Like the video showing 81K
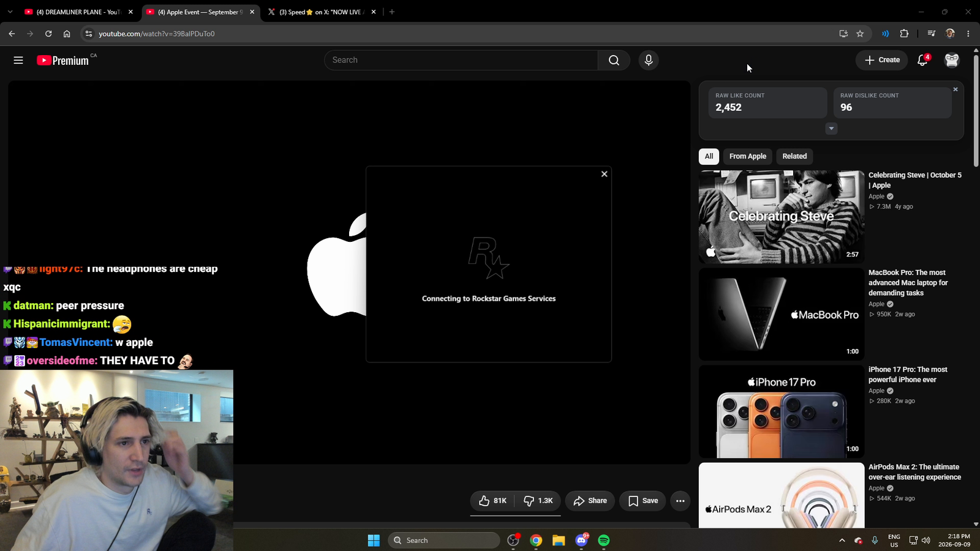 click(x=493, y=501)
